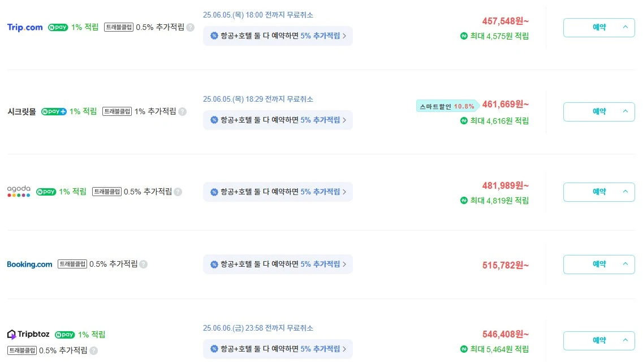The height and width of the screenshot is (364, 643).
Task: Click the green N point icon beside 최대 4,575원 적립
Action: point(464,36)
